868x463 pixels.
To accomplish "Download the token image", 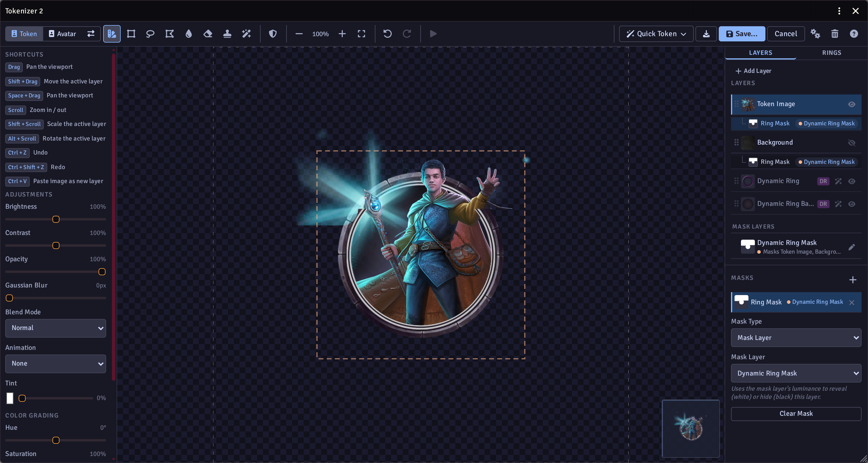I will (x=706, y=34).
